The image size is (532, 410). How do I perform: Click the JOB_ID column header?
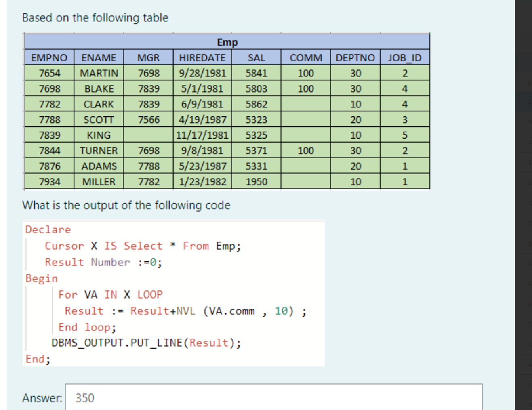pos(404,57)
